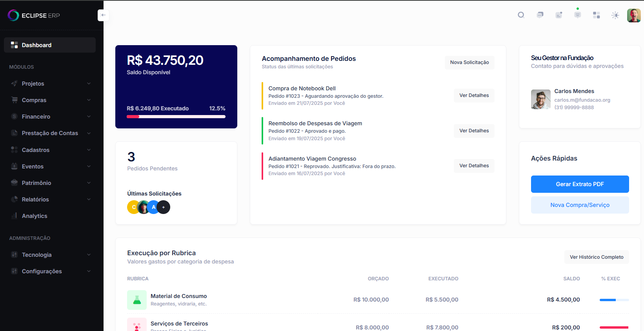Open the Dashboard menu item

[x=50, y=45]
